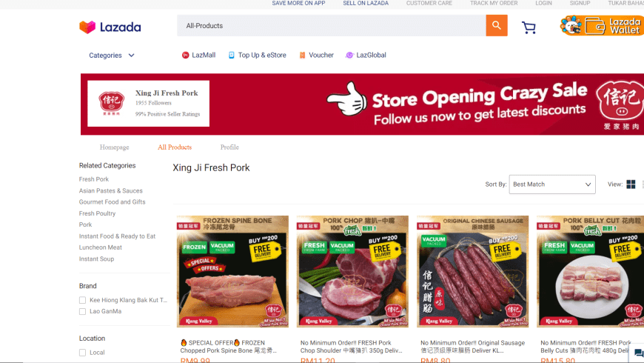The width and height of the screenshot is (644, 363).
Task: Open the Lazada Wallet banner icon
Action: 602,25
